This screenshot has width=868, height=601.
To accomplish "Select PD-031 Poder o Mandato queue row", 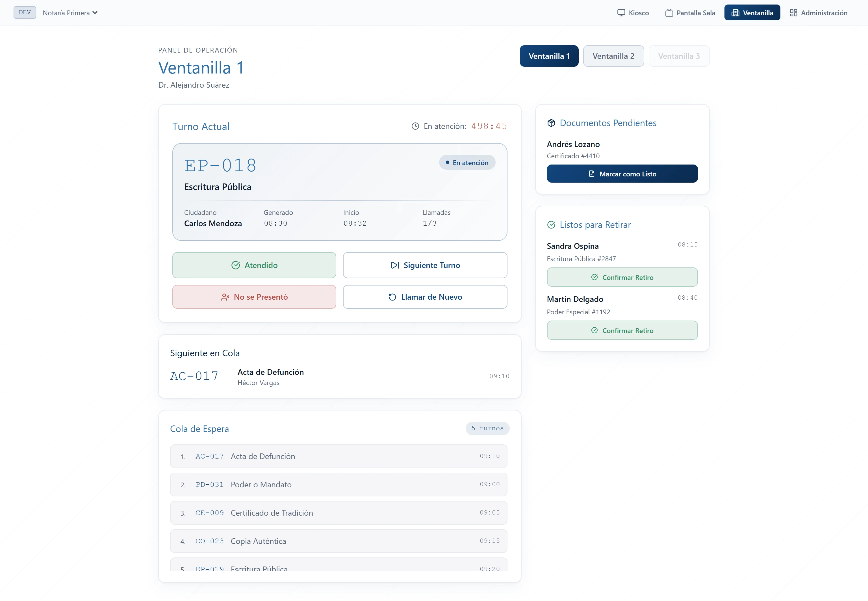I will [x=338, y=485].
